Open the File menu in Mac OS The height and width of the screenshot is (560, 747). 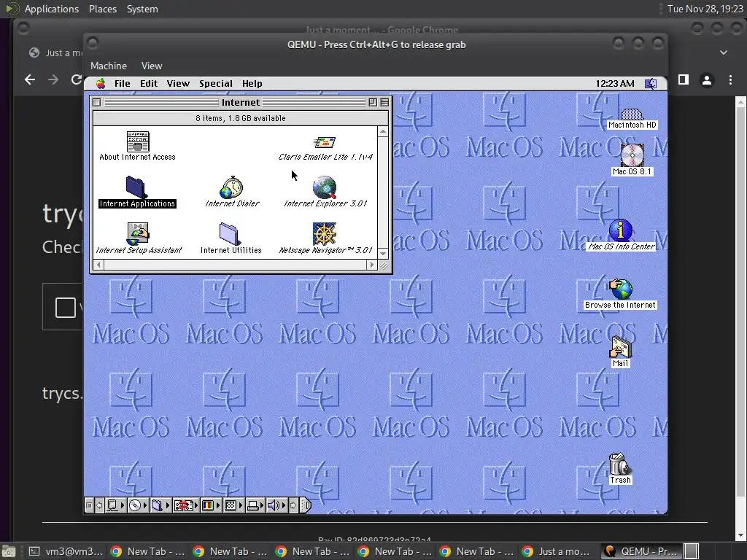122,84
